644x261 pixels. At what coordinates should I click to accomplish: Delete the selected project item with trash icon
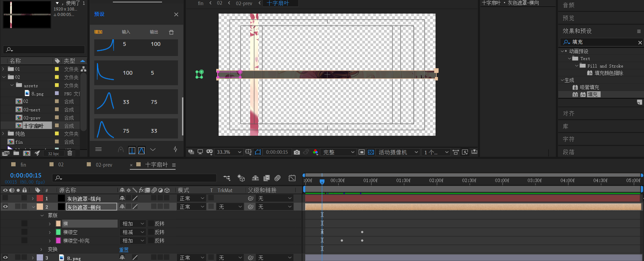[70, 153]
